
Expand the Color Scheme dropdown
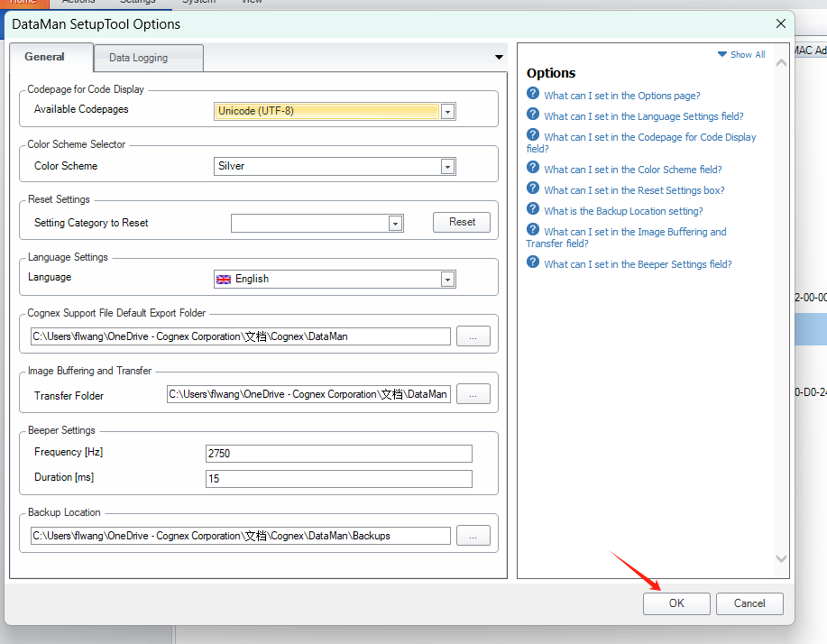tap(447, 167)
